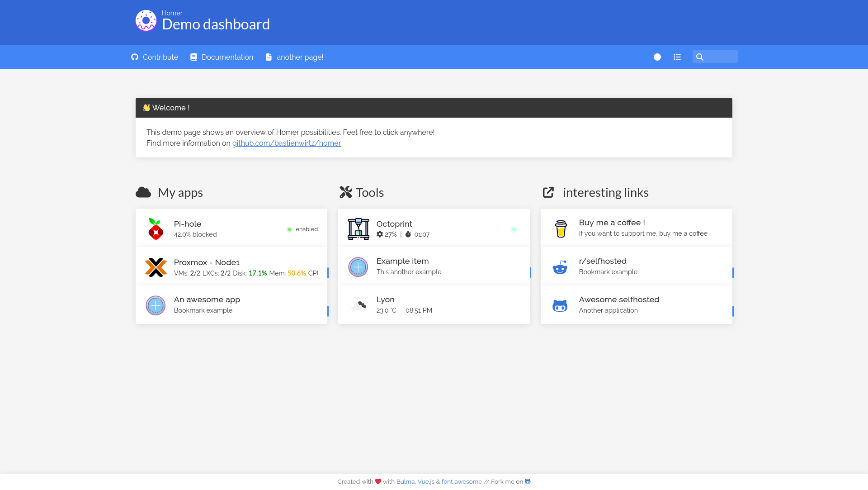Click the Welcome ! message header
This screenshot has height=490, width=868.
click(x=434, y=108)
